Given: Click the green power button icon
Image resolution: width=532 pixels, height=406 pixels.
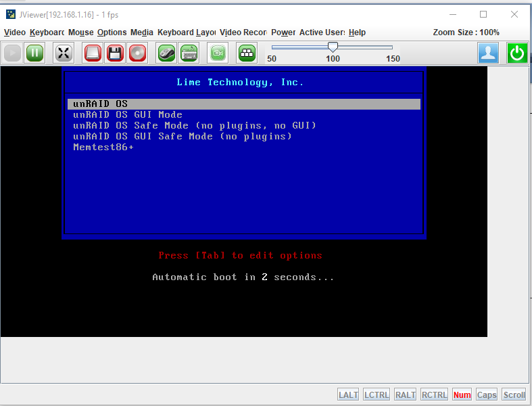Looking at the screenshot, I should [517, 53].
